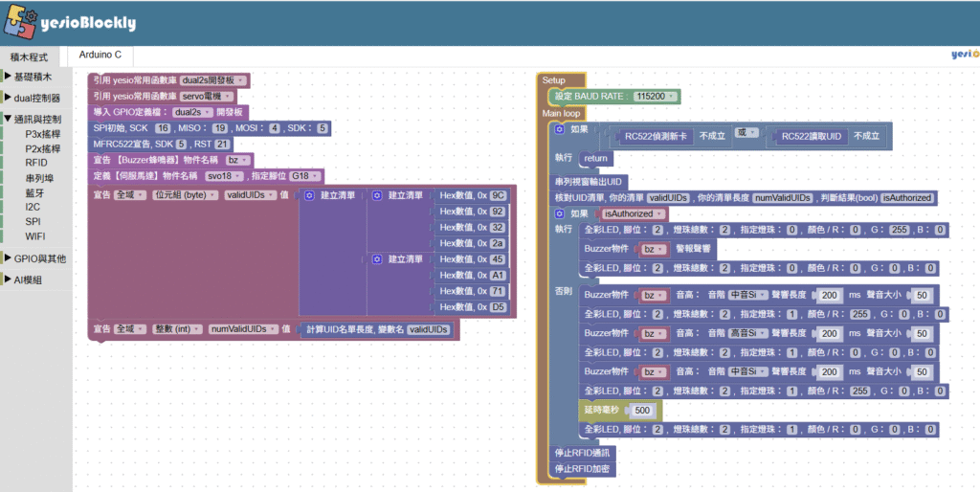Switch to the 積木程式 tab
This screenshot has width=980, height=492.
click(x=30, y=56)
